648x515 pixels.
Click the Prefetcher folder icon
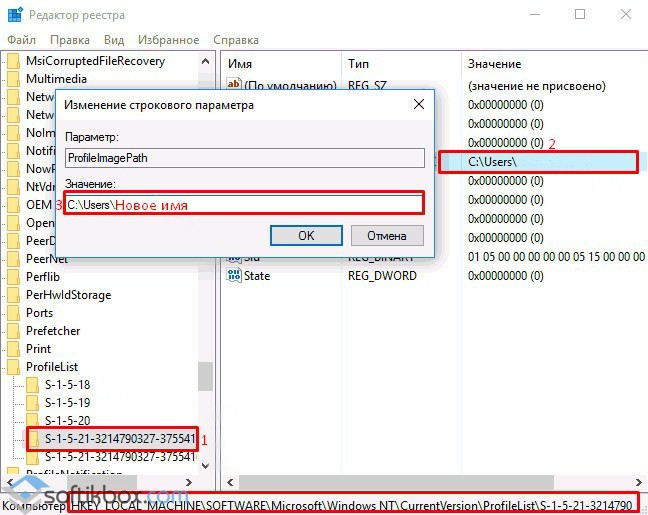14,331
